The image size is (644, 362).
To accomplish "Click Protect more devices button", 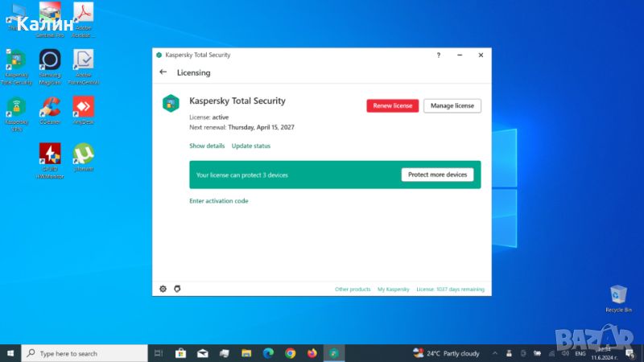I will point(437,175).
